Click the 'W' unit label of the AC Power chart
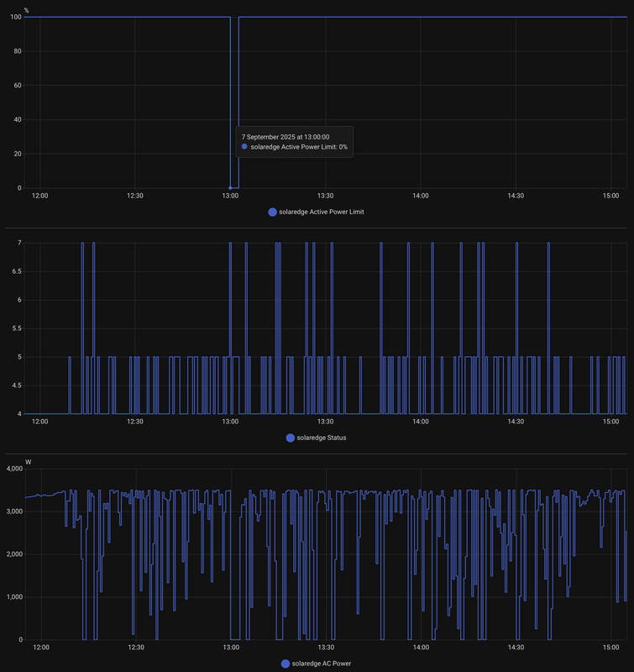The height and width of the screenshot is (672, 634). 29,462
